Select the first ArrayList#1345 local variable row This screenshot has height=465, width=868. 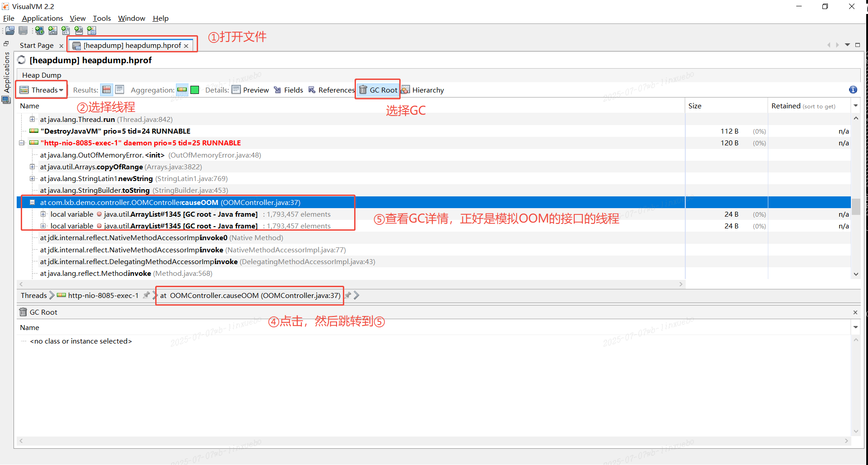[180, 214]
